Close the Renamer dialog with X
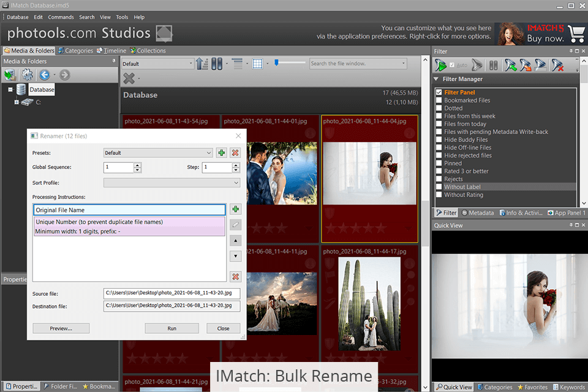The width and height of the screenshot is (588, 392). [x=238, y=136]
